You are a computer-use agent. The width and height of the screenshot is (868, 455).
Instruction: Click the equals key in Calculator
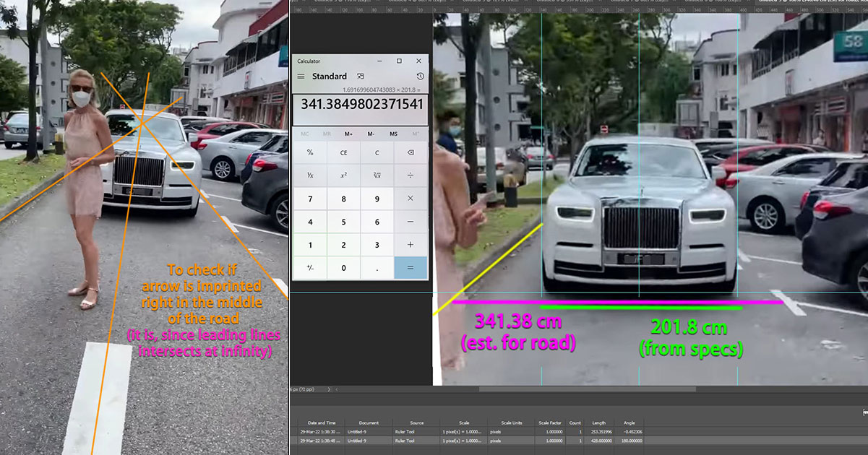coord(410,268)
